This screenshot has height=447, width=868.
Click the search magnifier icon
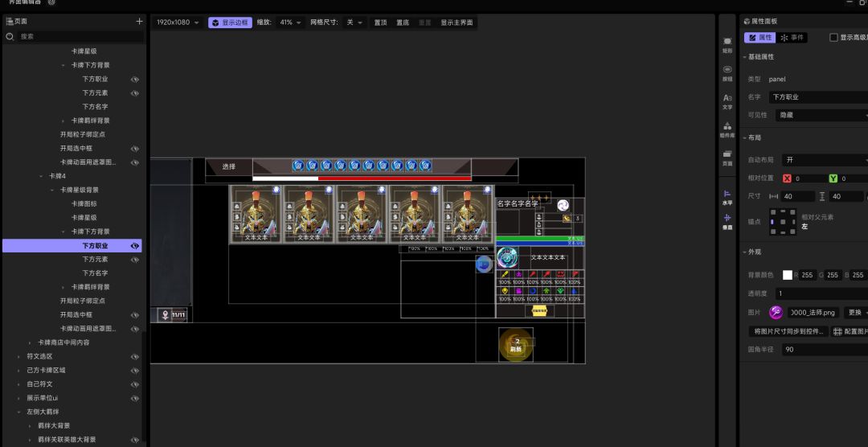click(x=10, y=36)
